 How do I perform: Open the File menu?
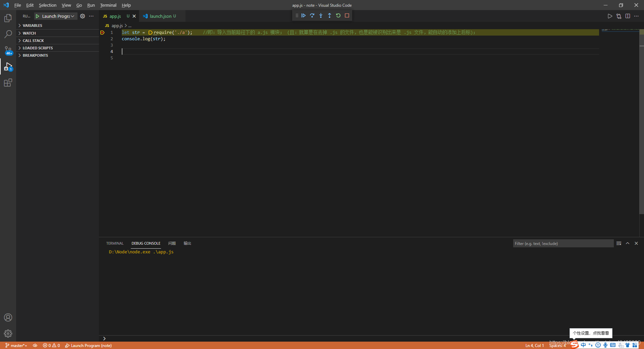(17, 5)
